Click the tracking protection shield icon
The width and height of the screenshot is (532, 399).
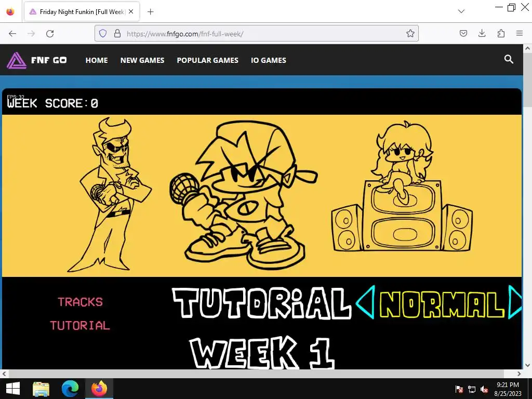(x=103, y=33)
